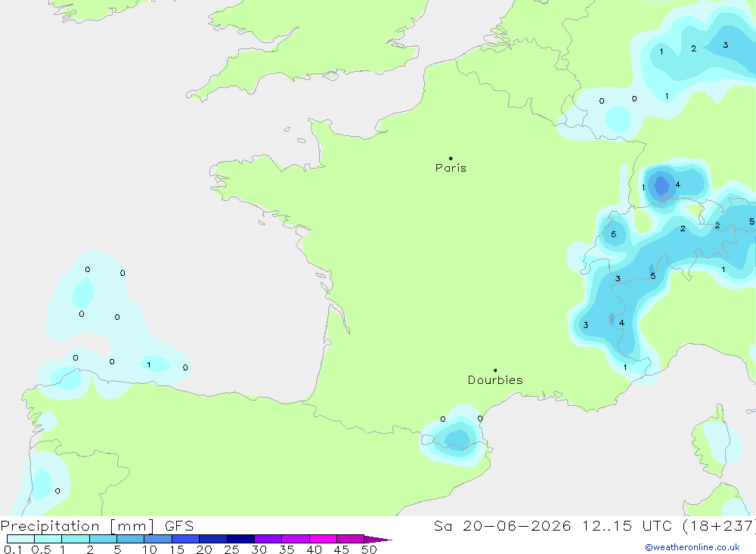Screen dimensions: 756x554
Task: Click the '(18+237)' forecast run text
Action: tap(719, 526)
